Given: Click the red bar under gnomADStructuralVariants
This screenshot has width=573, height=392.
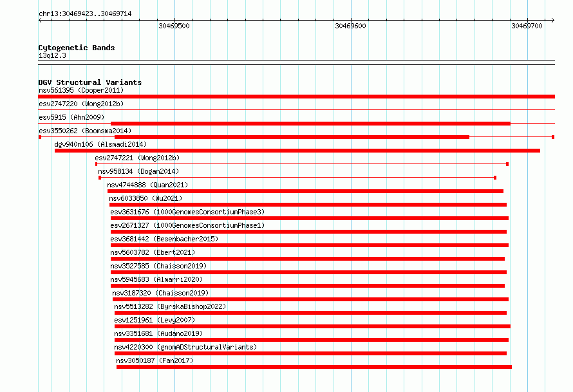Looking at the screenshot, I should click(x=310, y=353).
